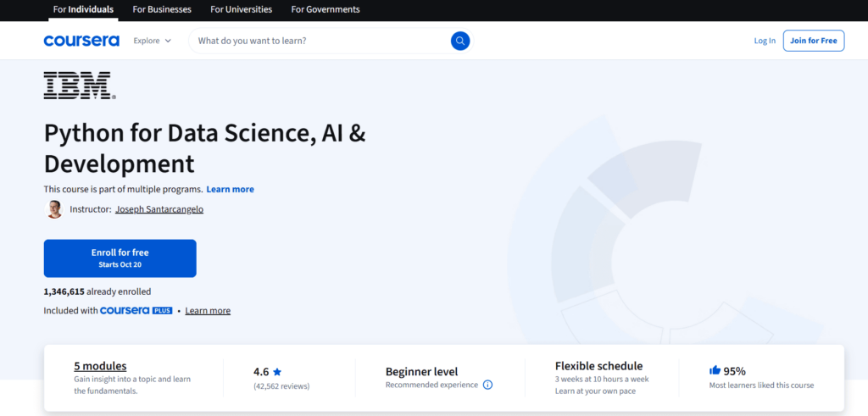Click the IBM logo
Image resolution: width=868 pixels, height=416 pixels.
pos(79,86)
